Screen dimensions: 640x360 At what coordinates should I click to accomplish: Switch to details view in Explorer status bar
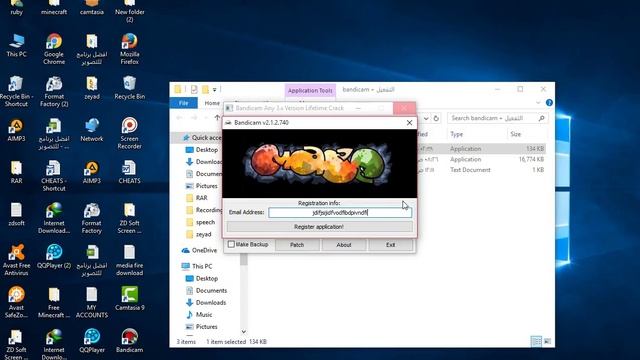click(x=536, y=341)
